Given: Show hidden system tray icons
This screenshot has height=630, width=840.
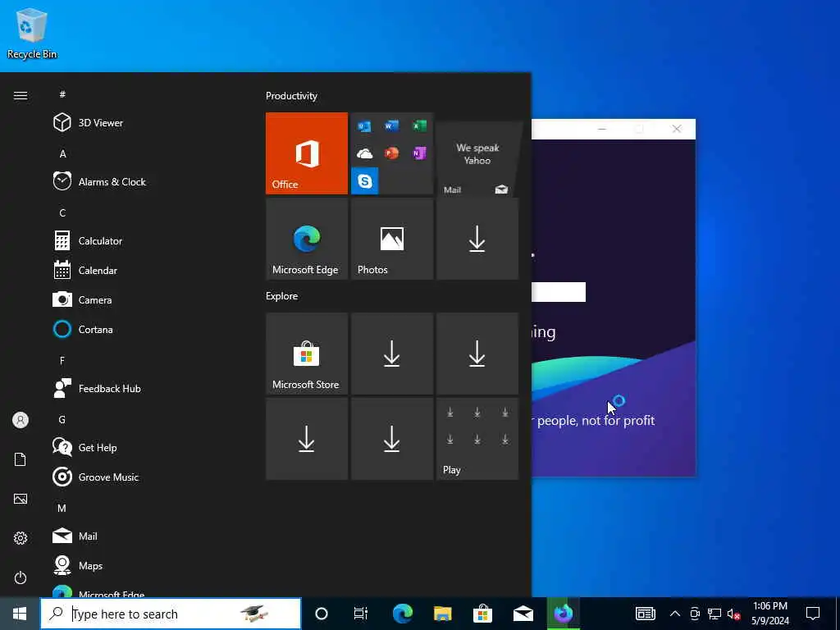Looking at the screenshot, I should [x=675, y=614].
